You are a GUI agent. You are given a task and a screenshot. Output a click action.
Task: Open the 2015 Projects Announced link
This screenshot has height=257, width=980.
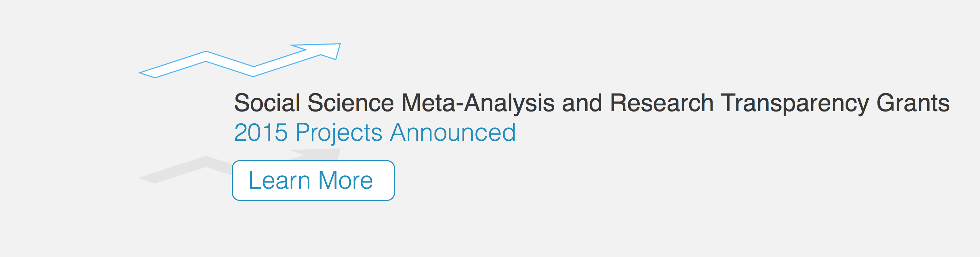[374, 132]
